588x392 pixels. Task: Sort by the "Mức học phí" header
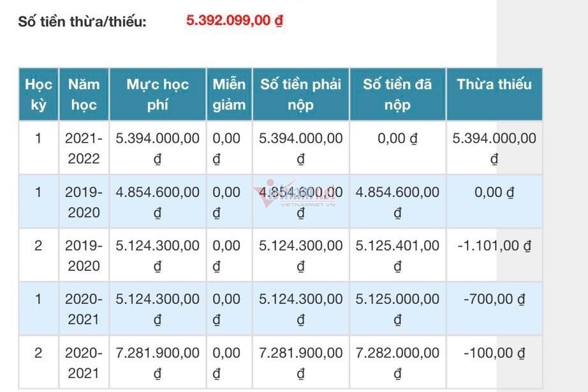pyautogui.click(x=158, y=94)
